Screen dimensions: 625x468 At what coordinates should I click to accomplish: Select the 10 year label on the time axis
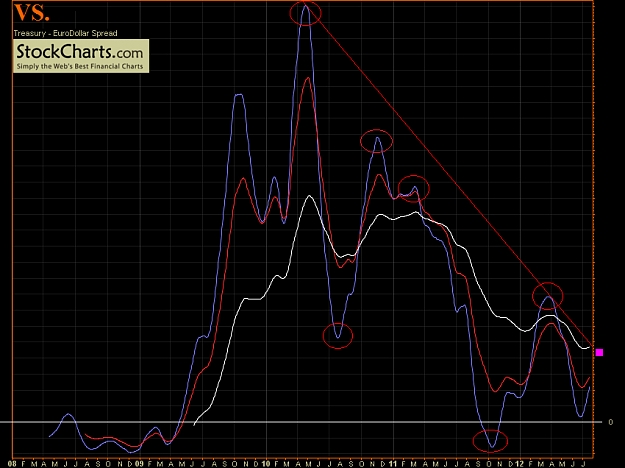tap(265, 464)
